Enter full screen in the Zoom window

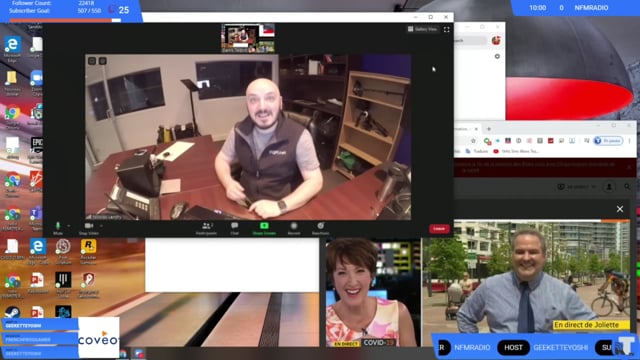447,29
